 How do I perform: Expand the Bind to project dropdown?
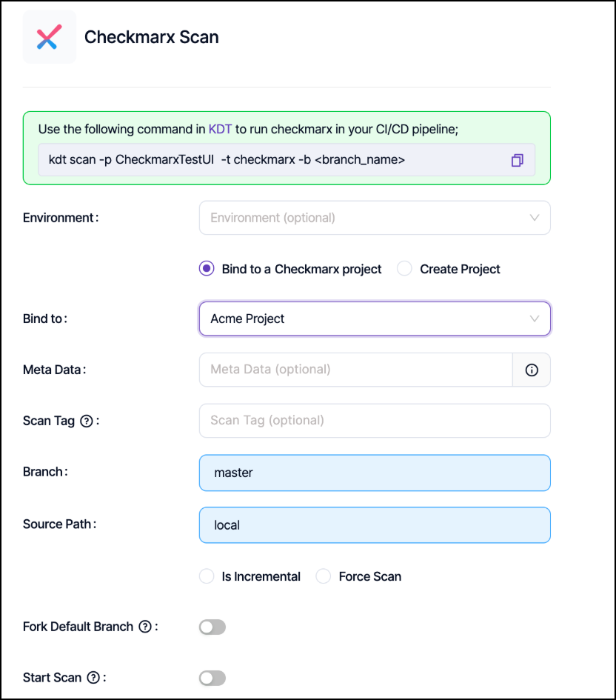(x=375, y=319)
